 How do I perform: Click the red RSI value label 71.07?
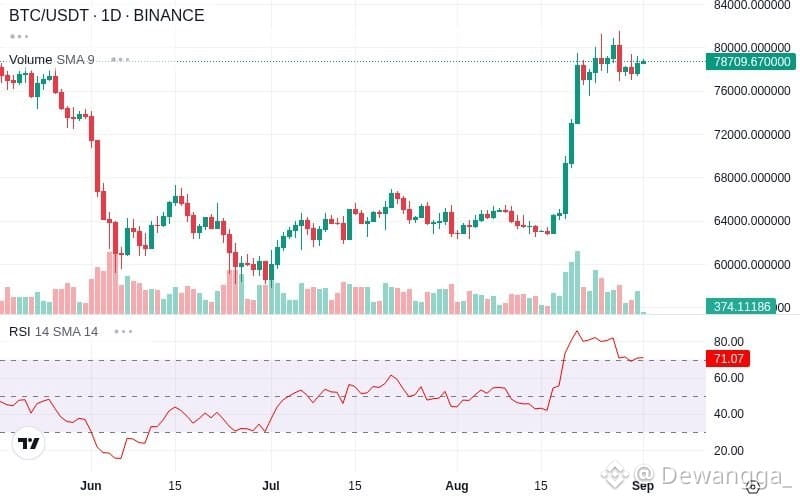(728, 358)
